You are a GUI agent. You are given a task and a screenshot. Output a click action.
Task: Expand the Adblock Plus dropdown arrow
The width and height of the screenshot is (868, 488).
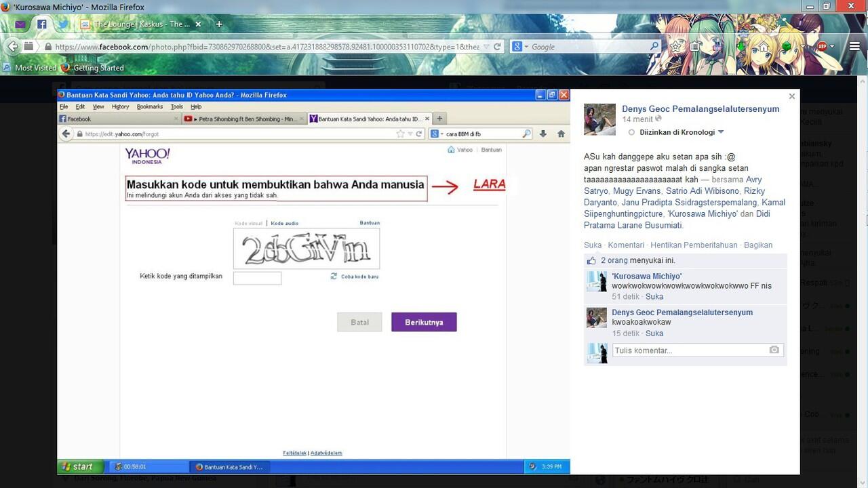[832, 47]
